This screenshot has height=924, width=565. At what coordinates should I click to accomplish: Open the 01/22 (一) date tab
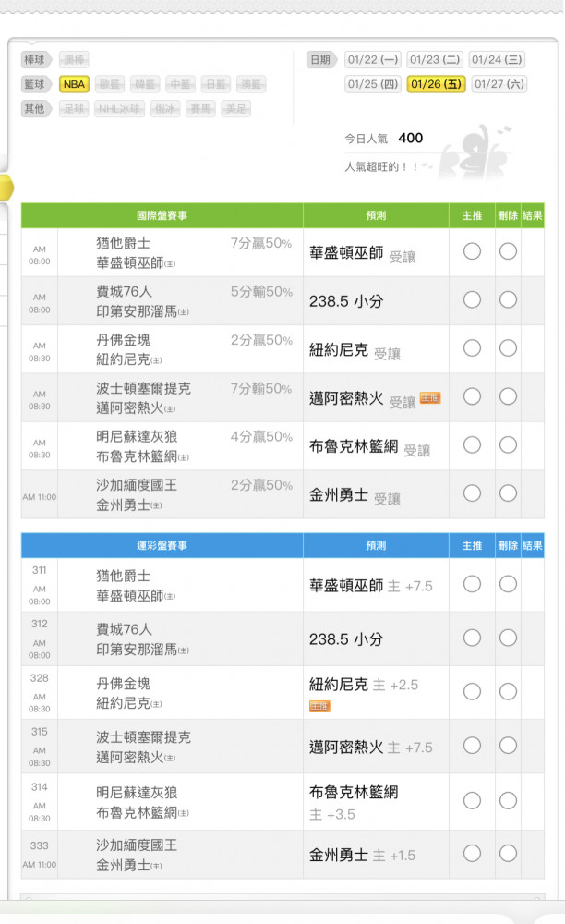coord(373,60)
